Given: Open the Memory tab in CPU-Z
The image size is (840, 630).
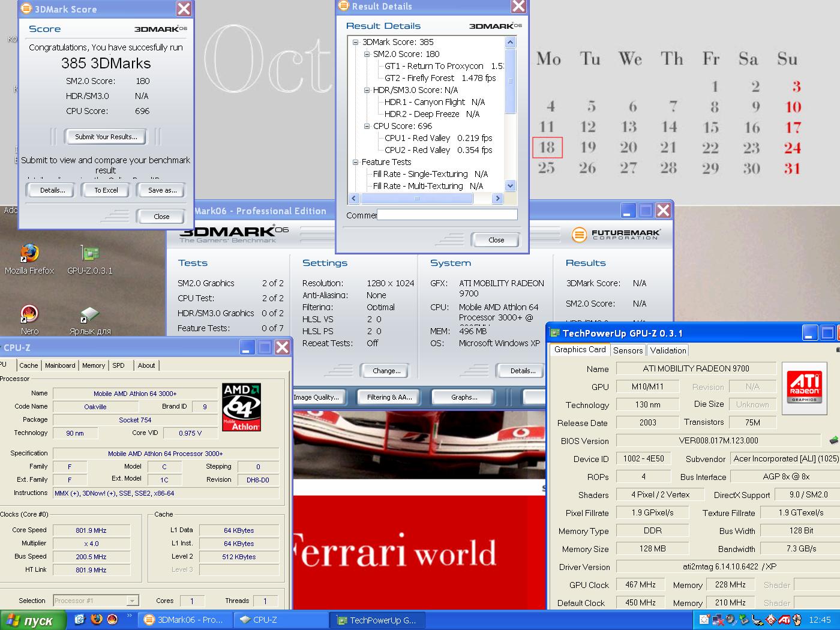Looking at the screenshot, I should [94, 365].
